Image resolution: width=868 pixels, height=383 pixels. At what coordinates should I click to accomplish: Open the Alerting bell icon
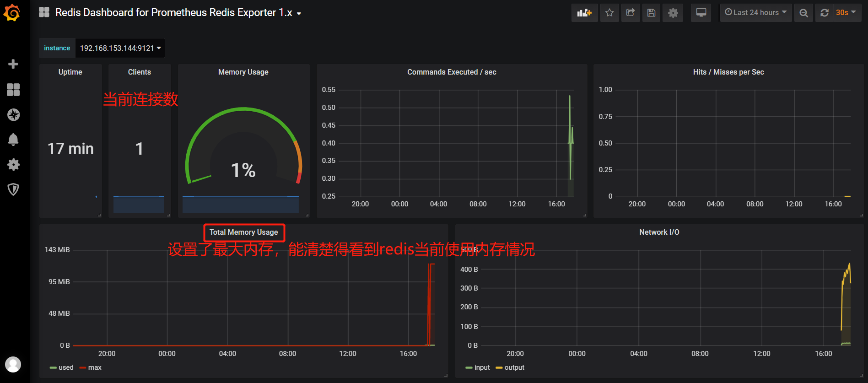click(13, 140)
